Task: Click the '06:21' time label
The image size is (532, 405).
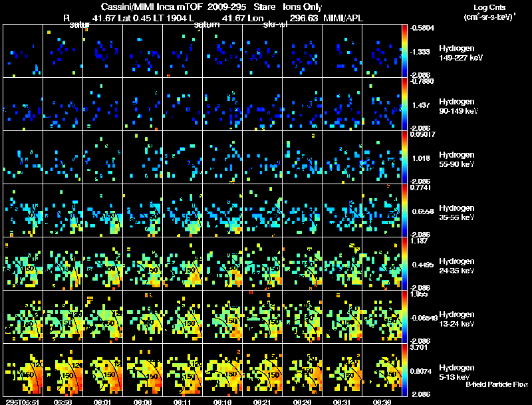Action: (262, 402)
